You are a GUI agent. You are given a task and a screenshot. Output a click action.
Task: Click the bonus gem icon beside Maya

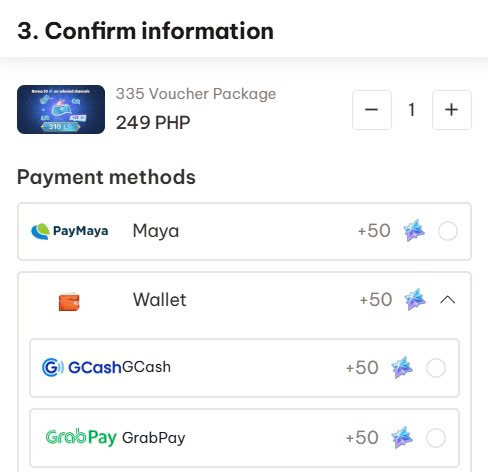pyautogui.click(x=414, y=230)
